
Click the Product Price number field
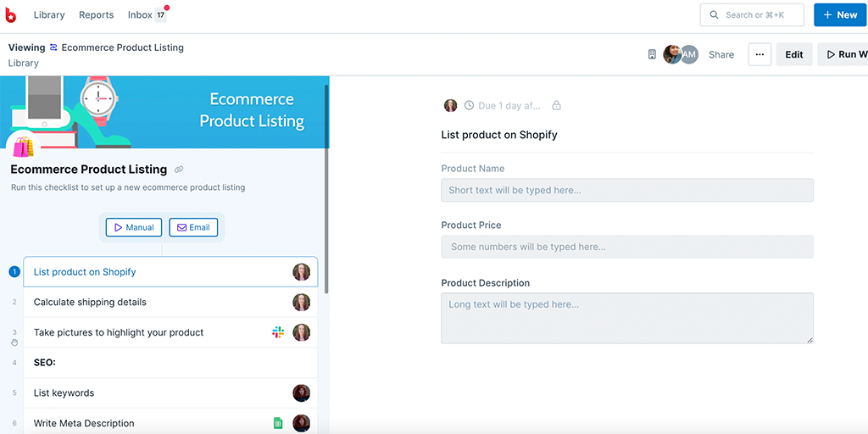627,247
